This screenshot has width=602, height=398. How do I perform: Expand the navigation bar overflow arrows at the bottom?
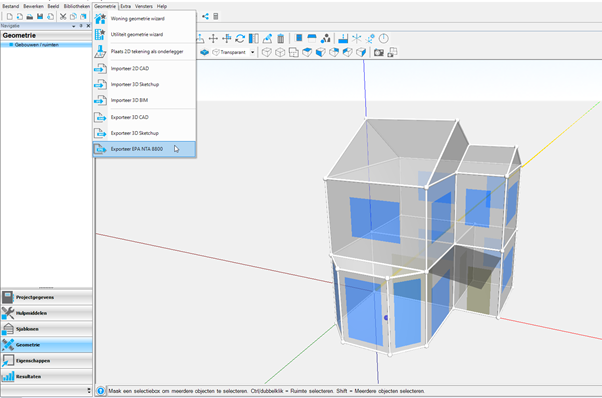89,390
